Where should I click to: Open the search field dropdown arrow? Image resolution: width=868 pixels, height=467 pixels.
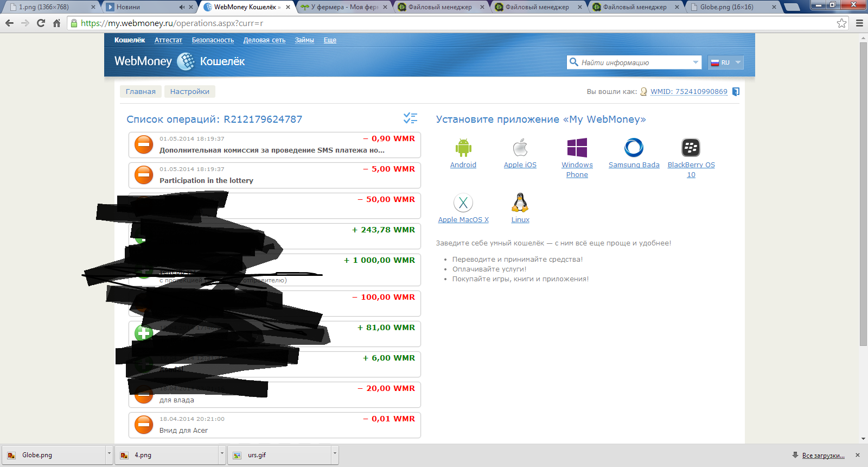pos(695,62)
